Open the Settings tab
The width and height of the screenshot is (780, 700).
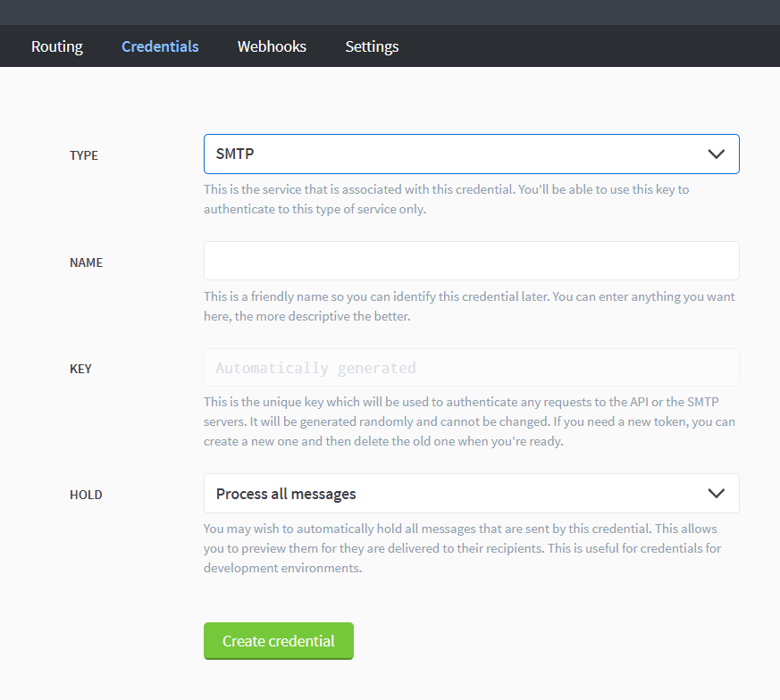pos(372,46)
